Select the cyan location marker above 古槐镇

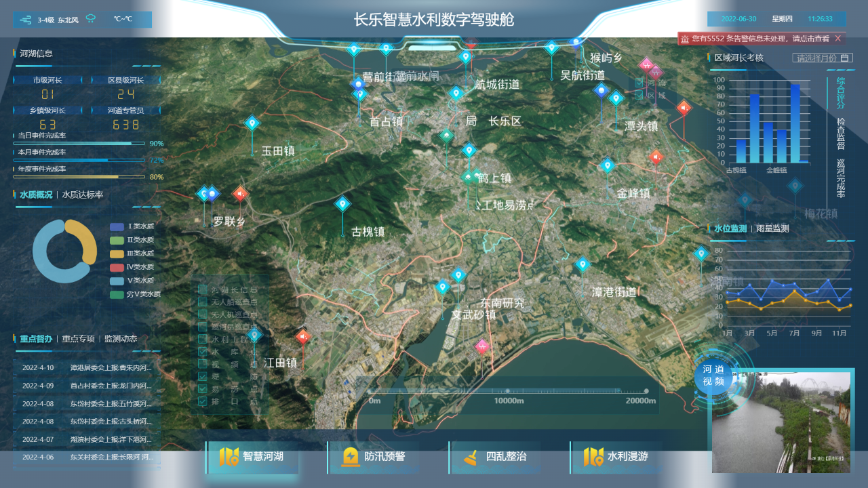[342, 203]
